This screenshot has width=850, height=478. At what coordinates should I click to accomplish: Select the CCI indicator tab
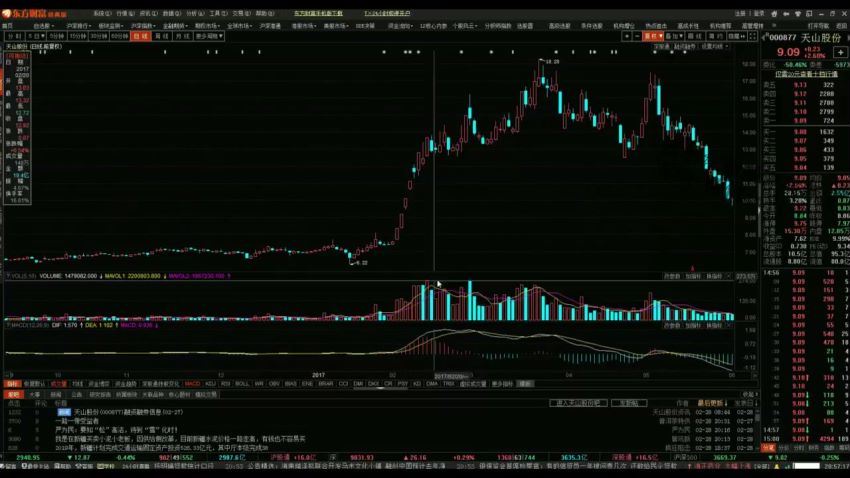343,384
